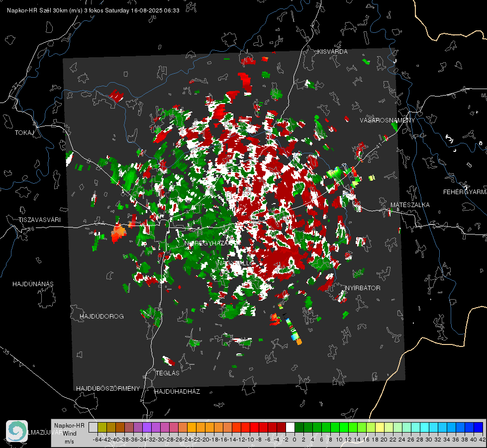Click the -64 value at the scale's start
This screenshot has width=487, height=448.
(97, 440)
